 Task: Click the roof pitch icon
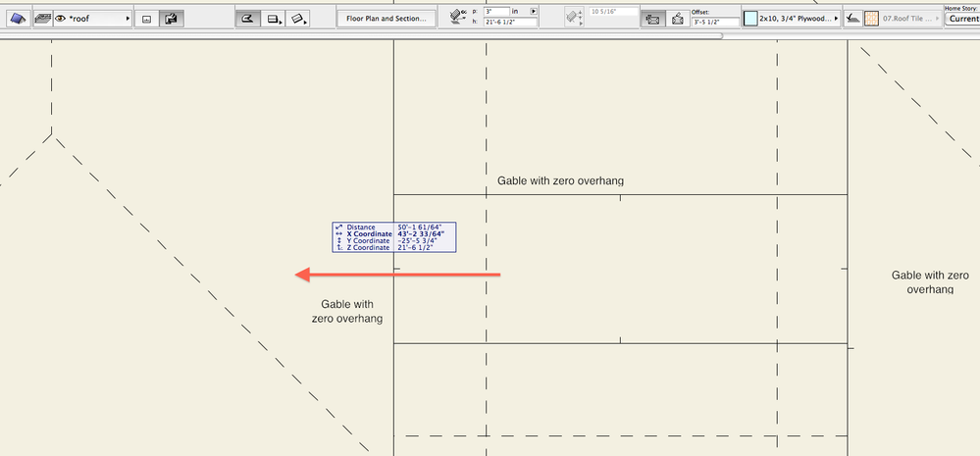click(x=458, y=17)
